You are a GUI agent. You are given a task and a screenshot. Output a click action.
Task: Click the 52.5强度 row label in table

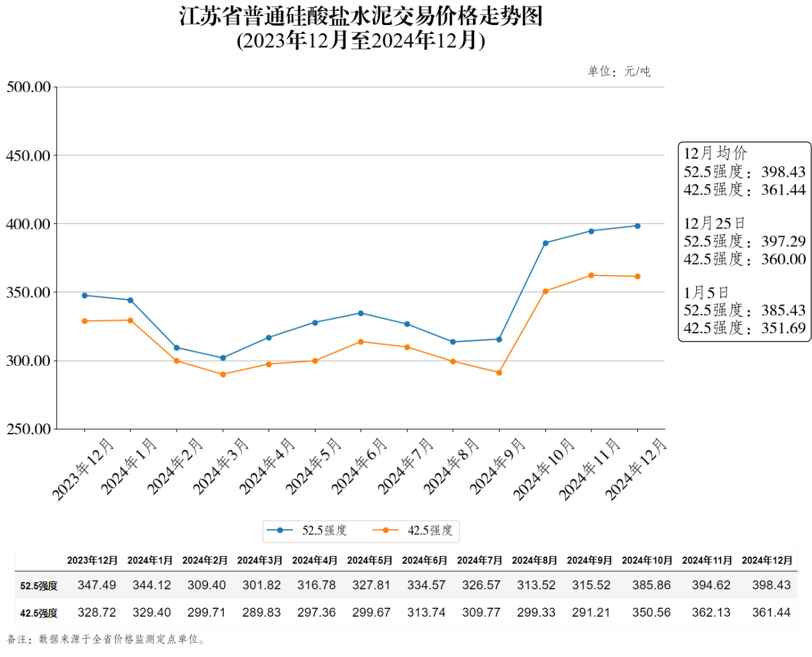[x=39, y=586]
